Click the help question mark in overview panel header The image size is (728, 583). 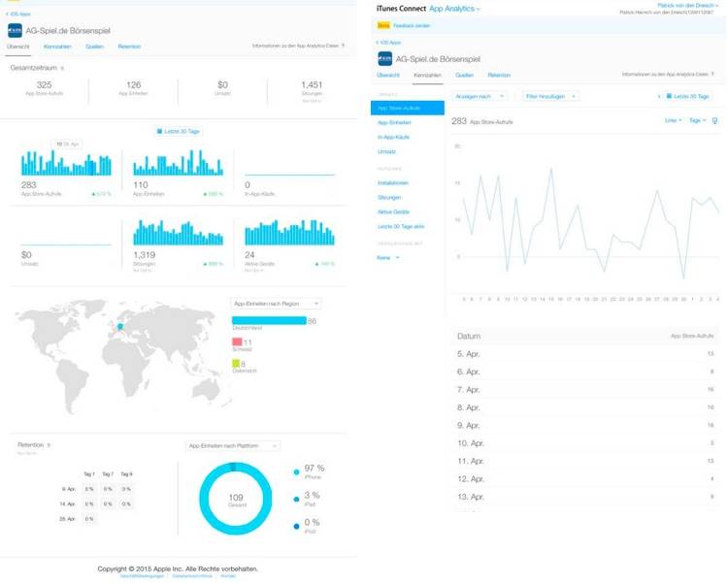[x=343, y=46]
